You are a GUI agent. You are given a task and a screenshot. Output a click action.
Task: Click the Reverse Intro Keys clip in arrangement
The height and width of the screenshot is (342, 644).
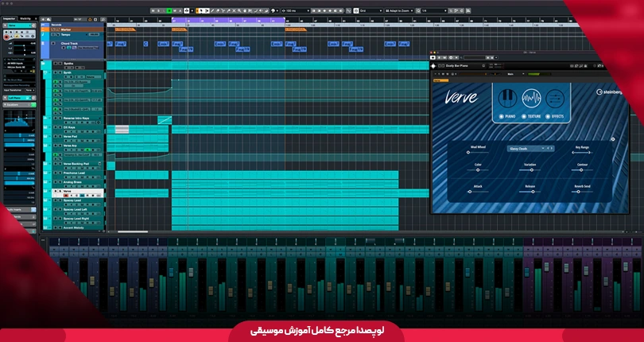165,119
